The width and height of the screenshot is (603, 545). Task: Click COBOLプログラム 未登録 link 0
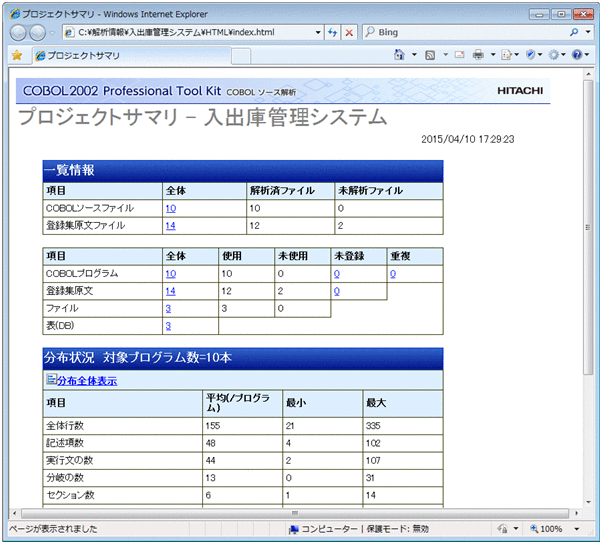336,274
